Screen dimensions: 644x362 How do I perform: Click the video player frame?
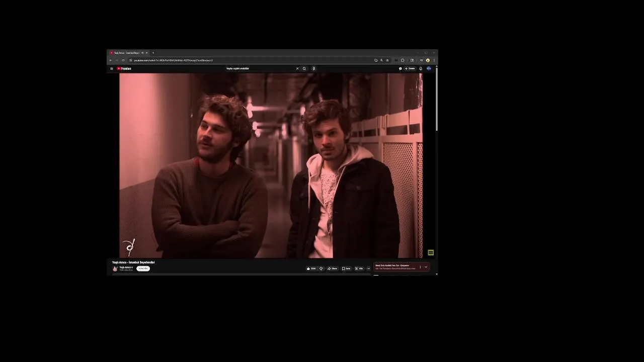(x=271, y=165)
